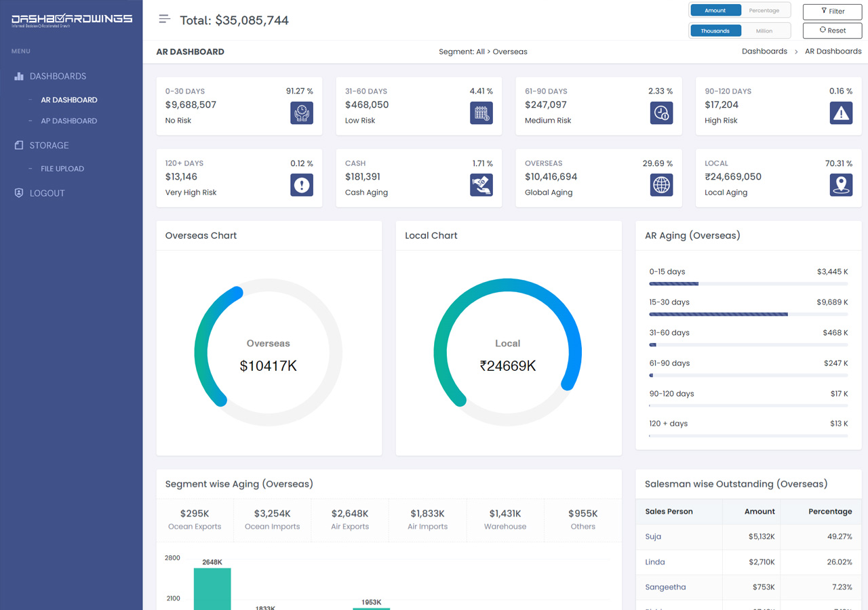Open AR Dashboard in sidebar
This screenshot has height=610, width=868.
[x=69, y=100]
